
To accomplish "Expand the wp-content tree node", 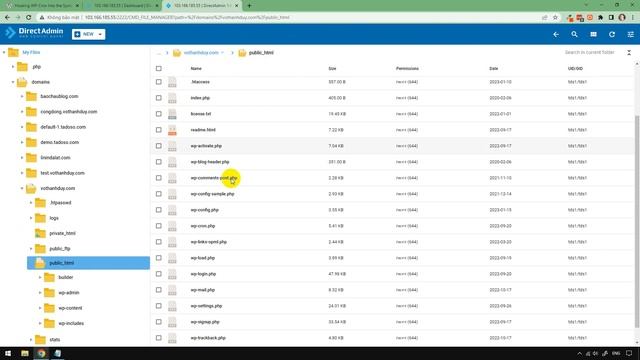I will pyautogui.click(x=40, y=308).
